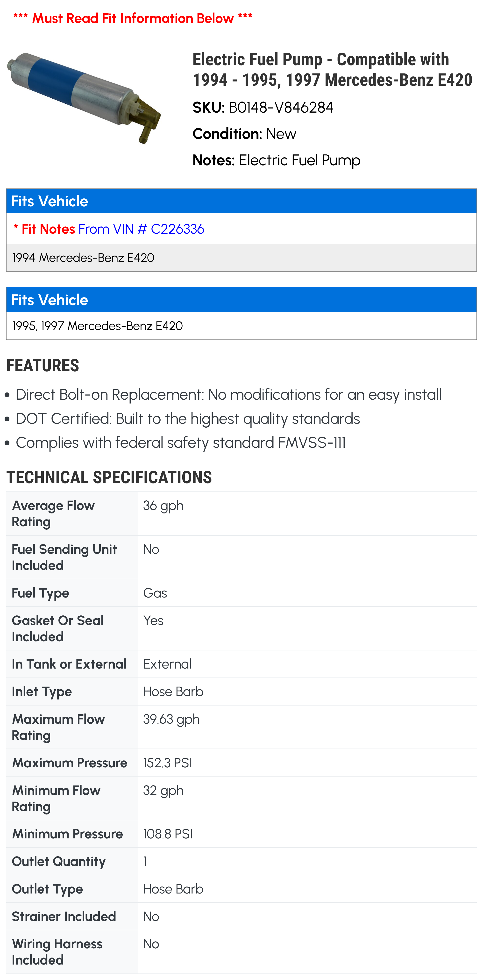Click the DOT Certified feature bullet
Screen dimensions: 483x980
[x=187, y=419]
